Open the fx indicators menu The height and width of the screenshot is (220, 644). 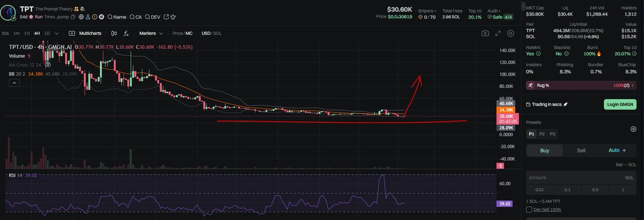(126, 34)
